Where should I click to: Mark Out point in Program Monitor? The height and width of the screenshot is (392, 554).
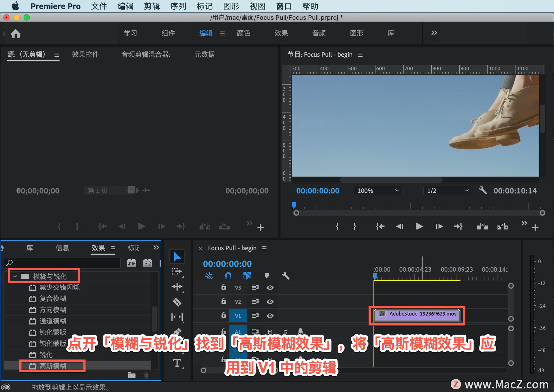355,226
